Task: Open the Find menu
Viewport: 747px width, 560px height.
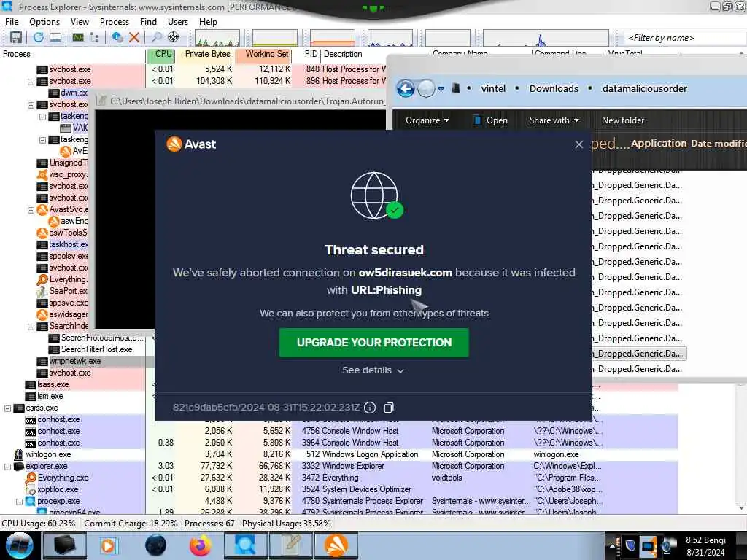Action: pyautogui.click(x=148, y=22)
